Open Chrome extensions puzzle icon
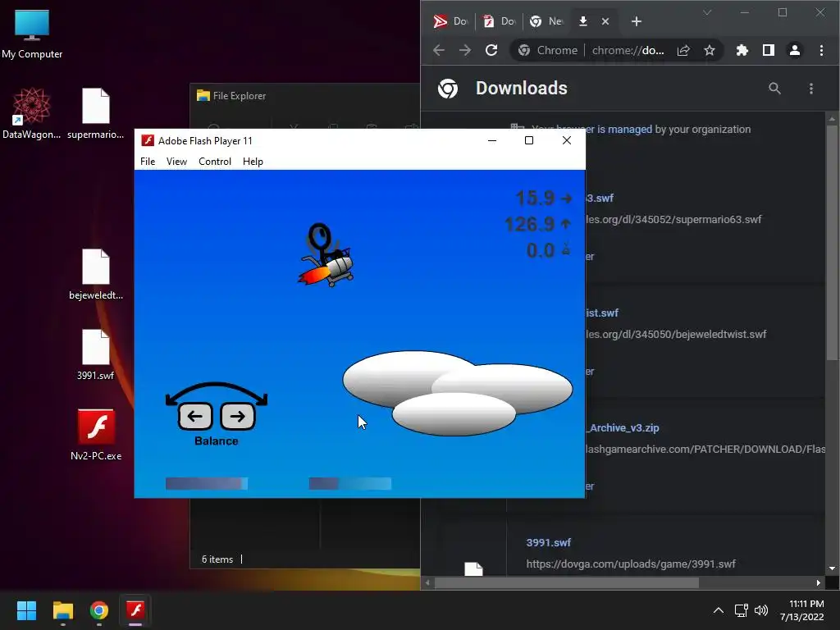The width and height of the screenshot is (840, 630). (x=742, y=50)
